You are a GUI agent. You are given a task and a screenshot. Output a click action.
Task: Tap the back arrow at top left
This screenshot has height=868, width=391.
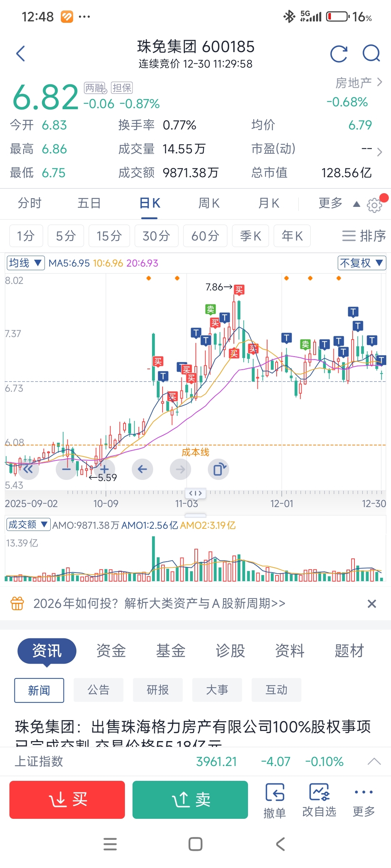[x=21, y=54]
